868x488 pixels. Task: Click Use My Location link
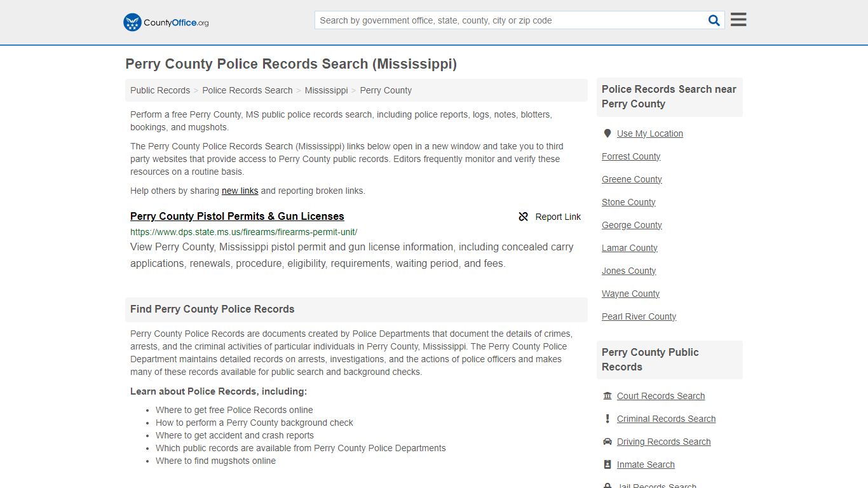(x=650, y=133)
